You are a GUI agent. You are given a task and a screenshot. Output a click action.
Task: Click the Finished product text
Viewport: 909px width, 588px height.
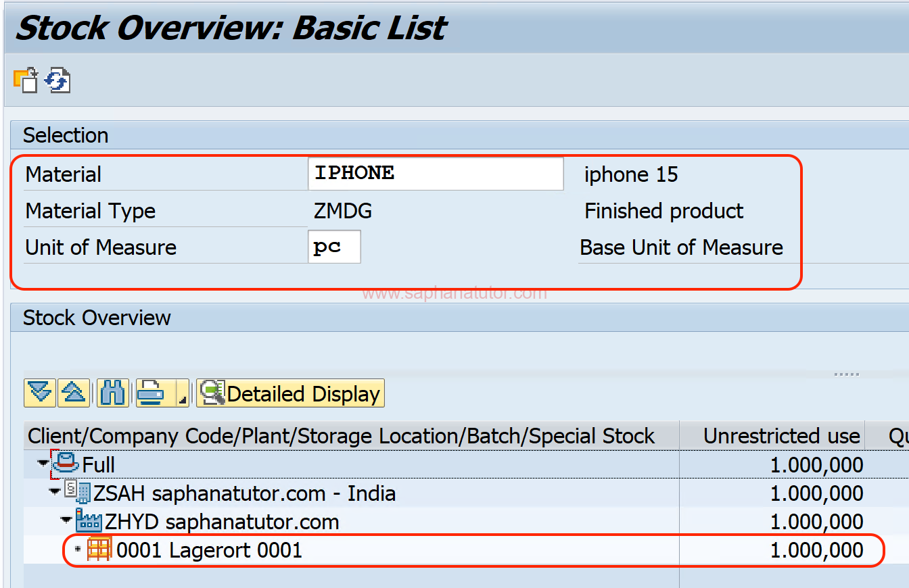coord(664,211)
